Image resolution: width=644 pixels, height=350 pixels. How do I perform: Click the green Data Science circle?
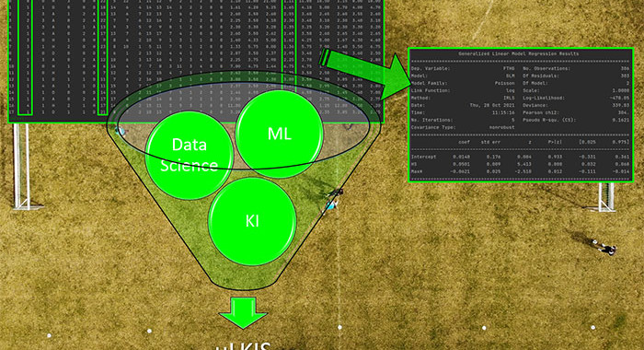point(190,155)
